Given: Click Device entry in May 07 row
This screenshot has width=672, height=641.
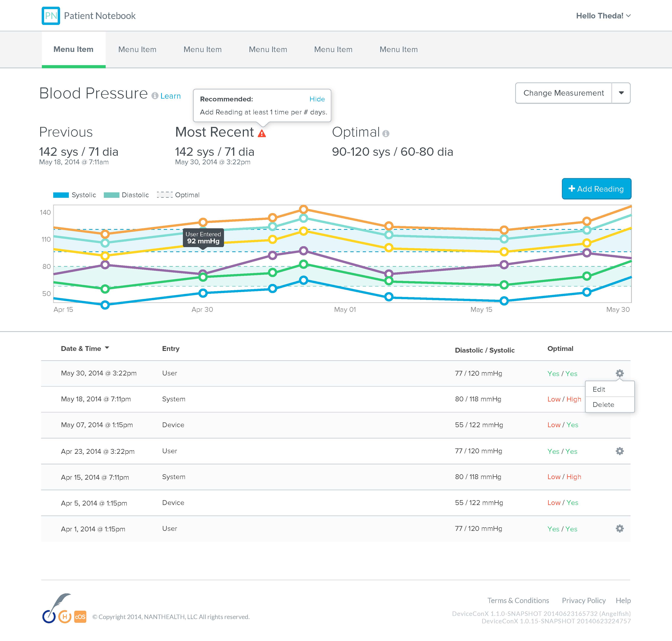Looking at the screenshot, I should (173, 425).
